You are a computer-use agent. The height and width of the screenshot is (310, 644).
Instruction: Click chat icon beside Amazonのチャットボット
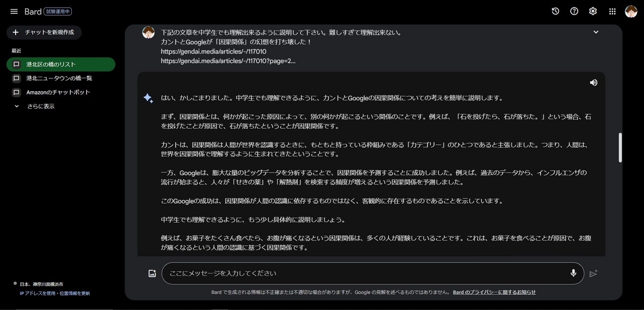(x=16, y=92)
